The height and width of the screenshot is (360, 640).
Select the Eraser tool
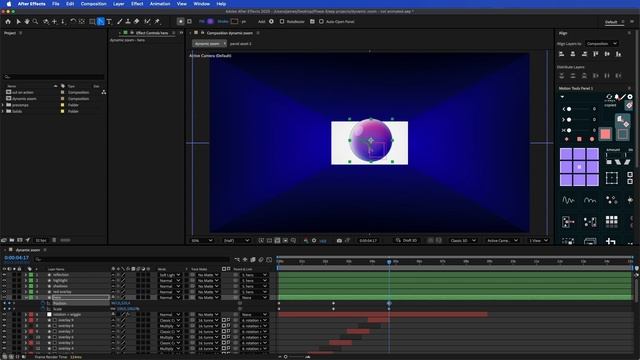coord(137,21)
